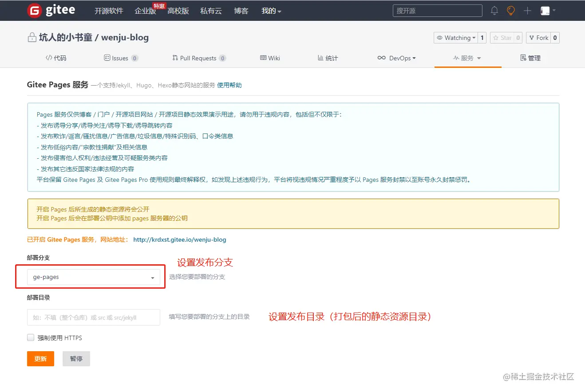Focus the 部署目录 input field
585x392 pixels.
coord(93,317)
